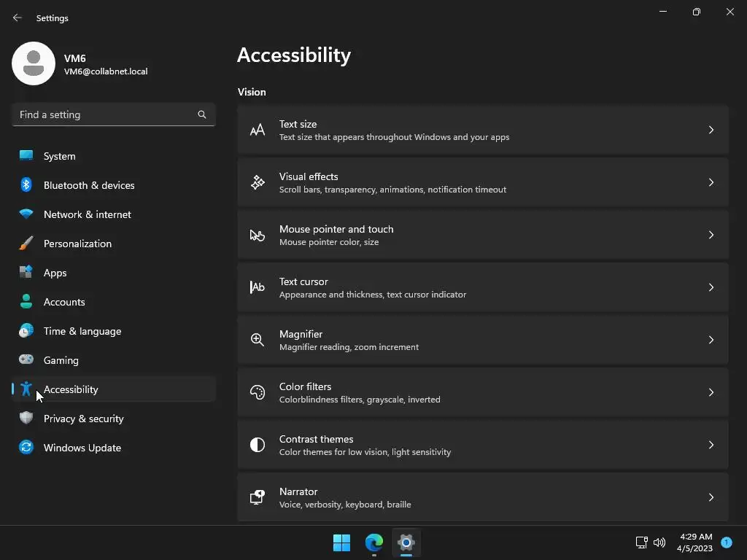The height and width of the screenshot is (560, 747).
Task: Click the Visual effects sparkle icon
Action: coord(258,182)
